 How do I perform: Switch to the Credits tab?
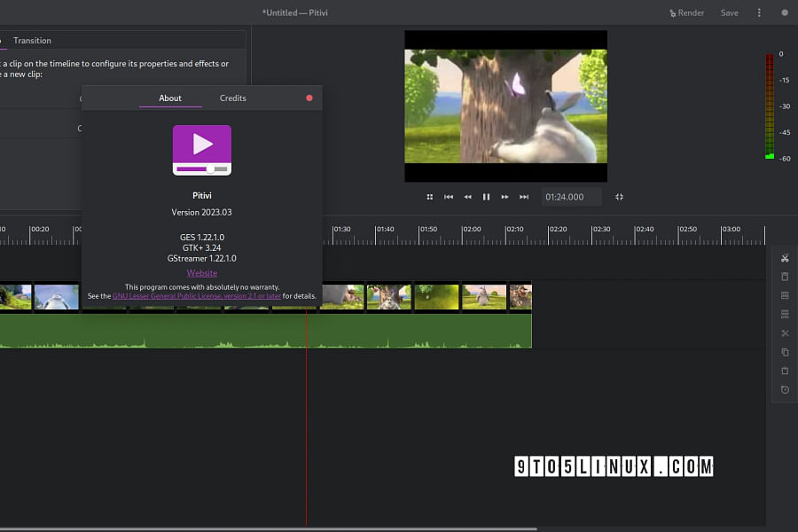(232, 98)
